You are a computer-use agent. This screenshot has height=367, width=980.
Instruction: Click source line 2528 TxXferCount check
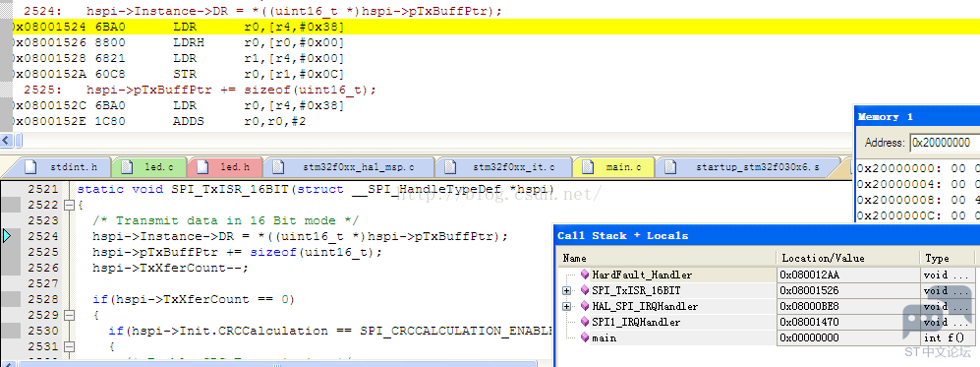click(193, 299)
